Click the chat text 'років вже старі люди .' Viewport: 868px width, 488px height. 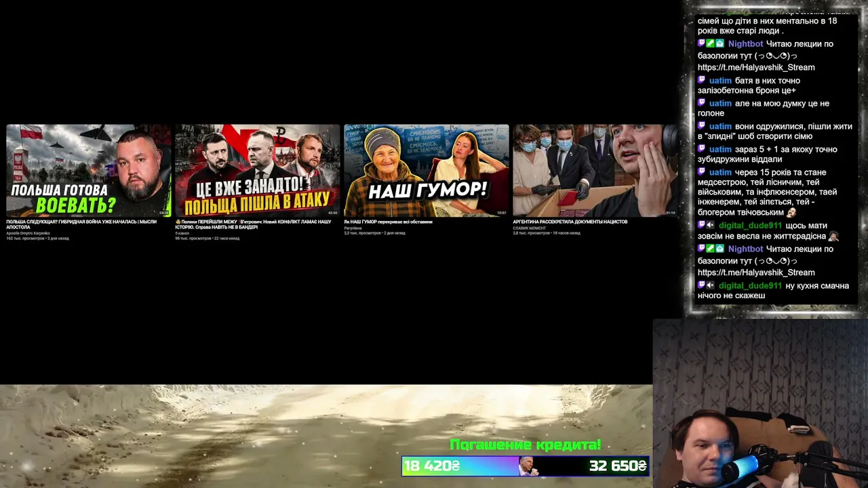click(741, 31)
